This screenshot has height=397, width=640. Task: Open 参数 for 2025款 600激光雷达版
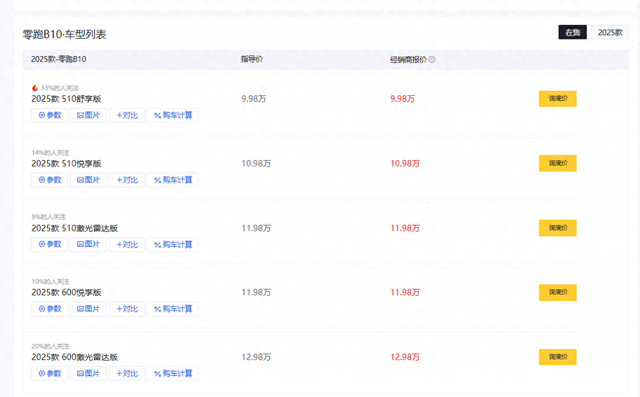49,373
